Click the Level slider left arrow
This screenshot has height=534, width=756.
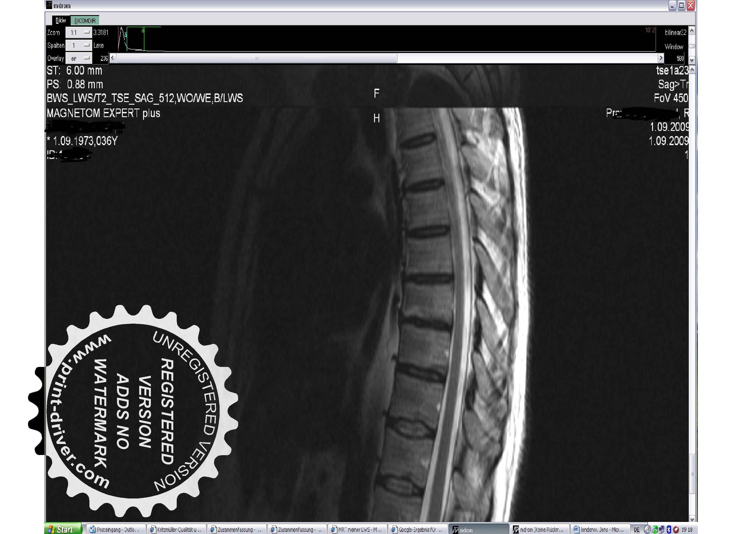tap(113, 58)
